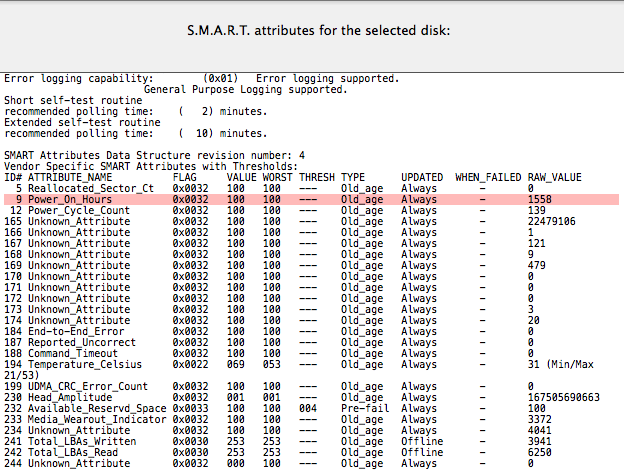This screenshot has width=624, height=476.
Task: Click the ATTRIBUTE_NAME column header
Action: 70,178
